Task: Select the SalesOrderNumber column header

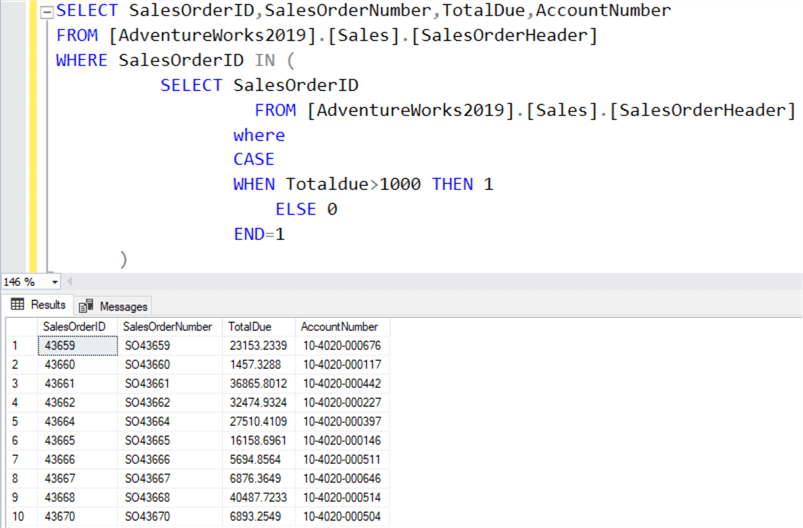Action: (170, 327)
